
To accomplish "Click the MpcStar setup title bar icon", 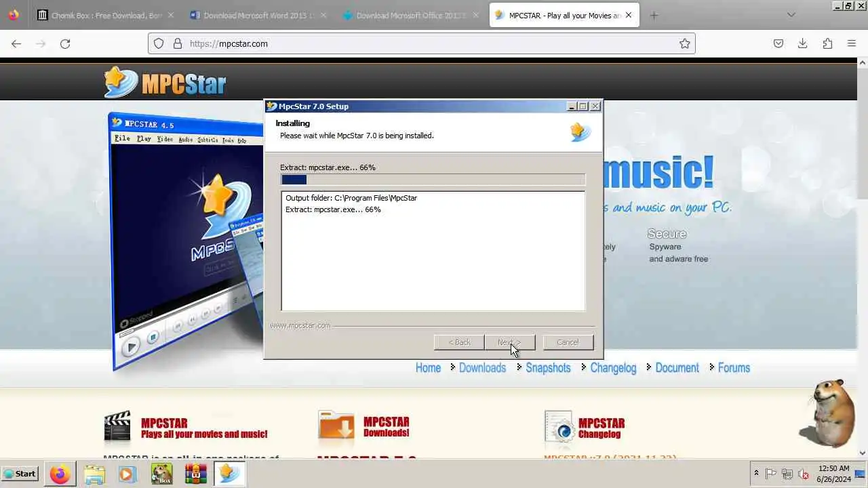I will pyautogui.click(x=272, y=106).
